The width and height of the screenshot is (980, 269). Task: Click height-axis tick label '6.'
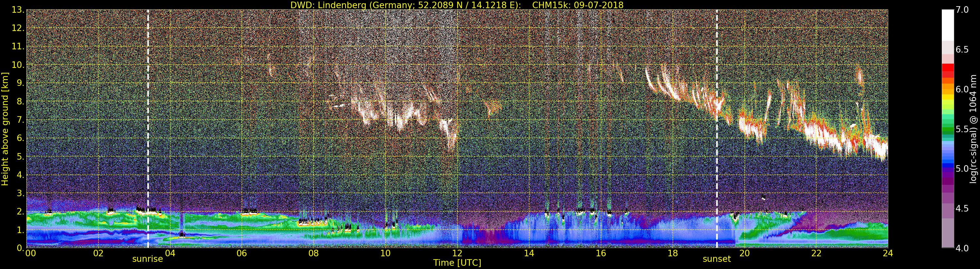click(x=21, y=138)
